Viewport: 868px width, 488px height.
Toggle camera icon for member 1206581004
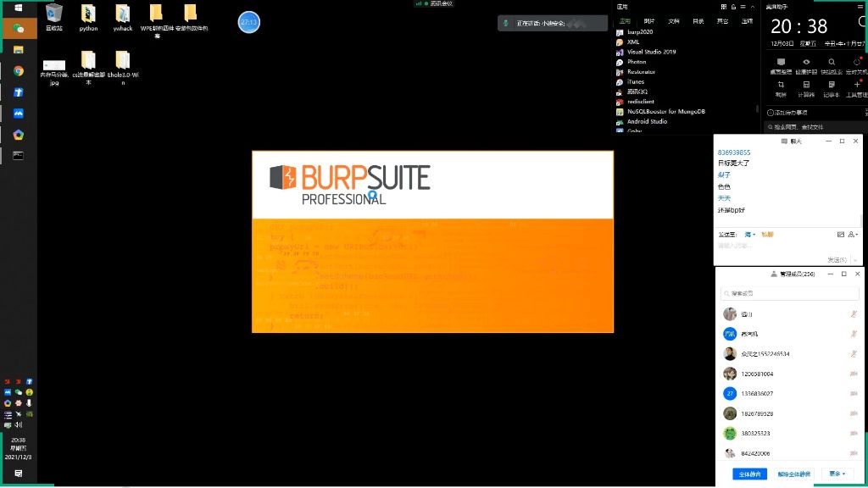pyautogui.click(x=854, y=374)
